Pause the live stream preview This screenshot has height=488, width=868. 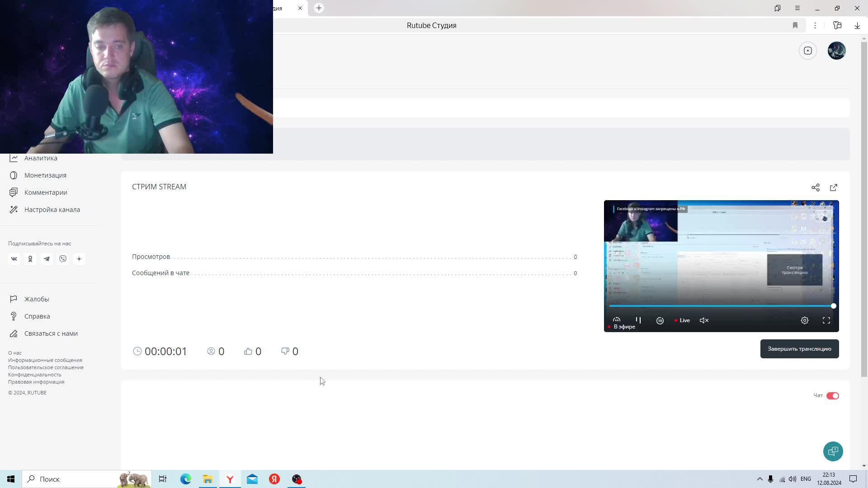(x=638, y=320)
